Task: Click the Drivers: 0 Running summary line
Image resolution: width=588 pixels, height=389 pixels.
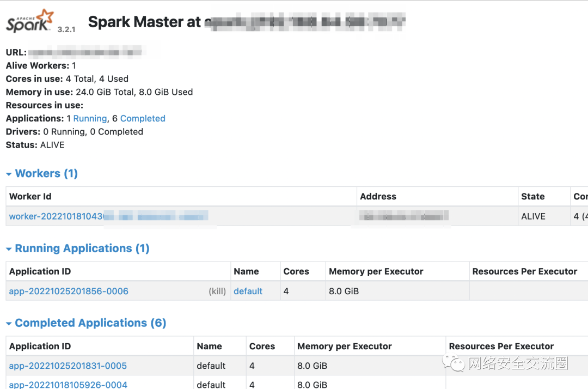Action: click(74, 132)
